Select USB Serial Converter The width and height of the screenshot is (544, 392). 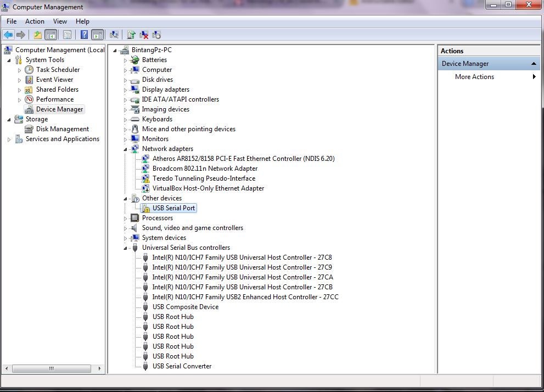pos(182,366)
